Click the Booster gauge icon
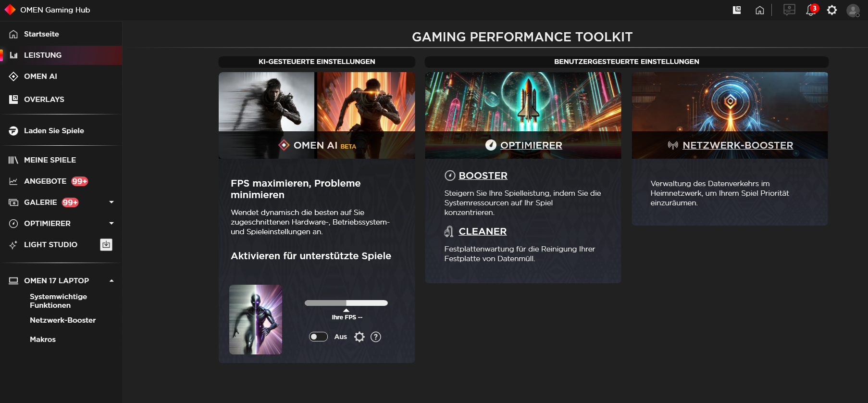Viewport: 868px width, 403px height. [450, 176]
